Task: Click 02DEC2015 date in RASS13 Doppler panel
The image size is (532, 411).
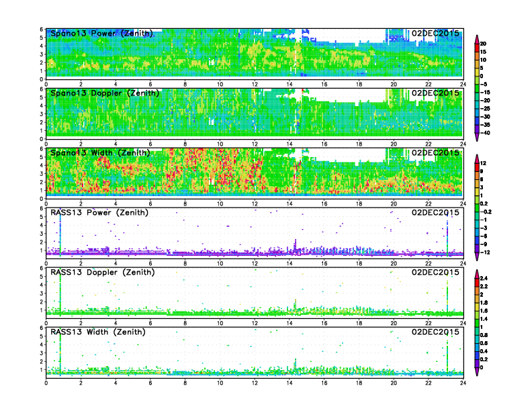Action: pos(435,272)
